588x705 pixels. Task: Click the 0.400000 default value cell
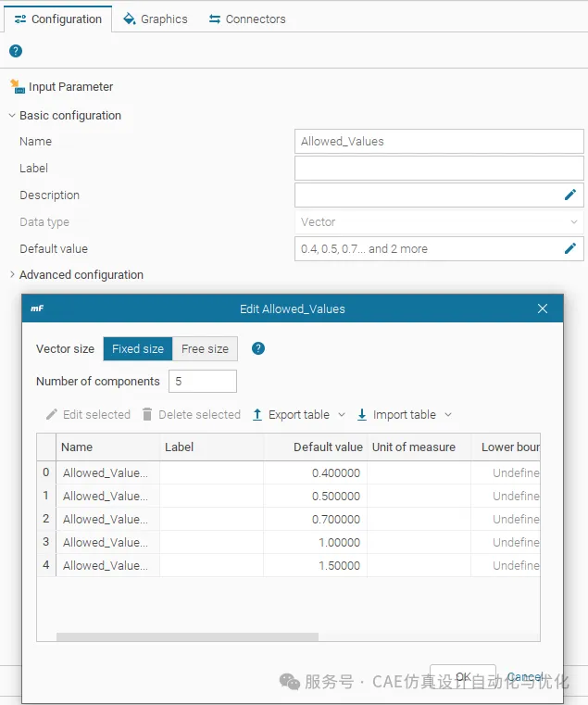click(x=316, y=472)
